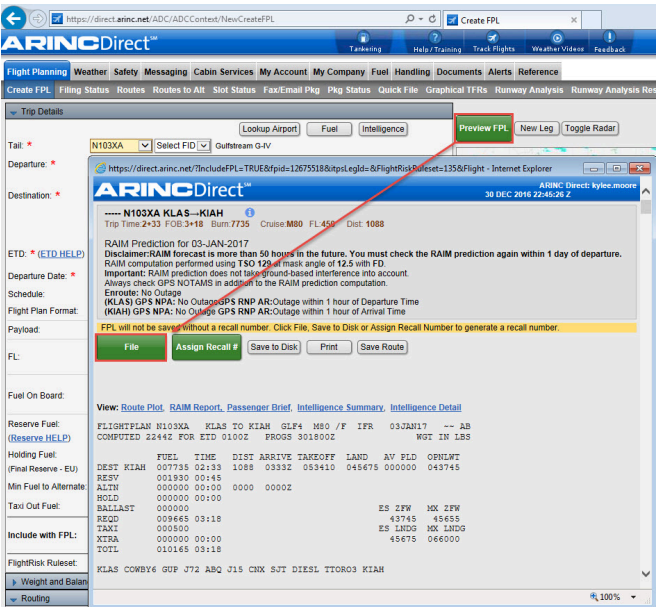Click the Lookup Airport button
The image size is (657, 607).
click(270, 129)
